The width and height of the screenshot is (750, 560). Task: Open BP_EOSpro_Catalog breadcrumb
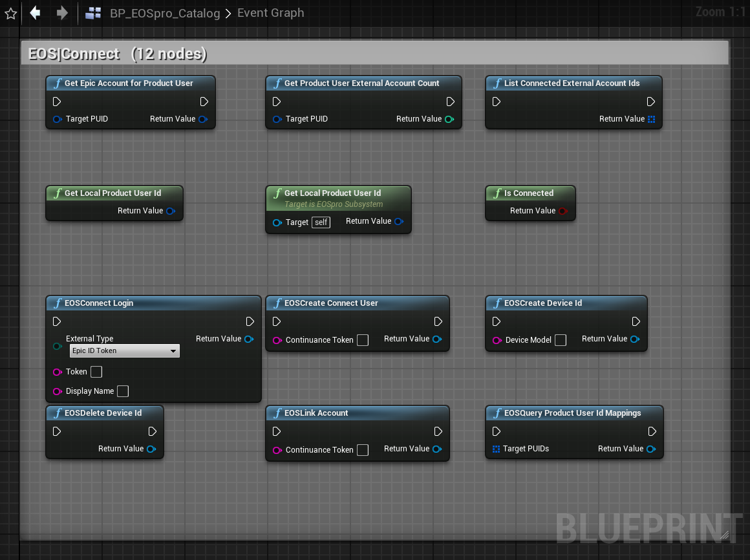[165, 13]
